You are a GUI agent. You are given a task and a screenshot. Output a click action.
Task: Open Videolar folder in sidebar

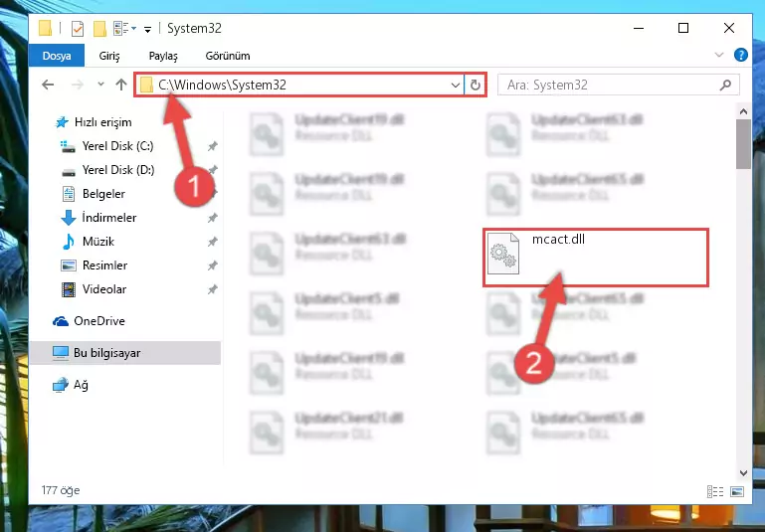(x=103, y=289)
